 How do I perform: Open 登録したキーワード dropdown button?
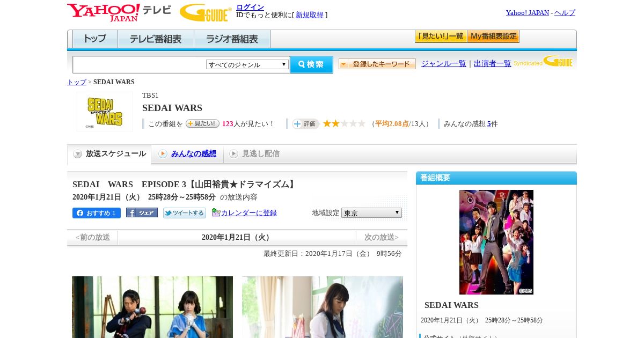(377, 64)
